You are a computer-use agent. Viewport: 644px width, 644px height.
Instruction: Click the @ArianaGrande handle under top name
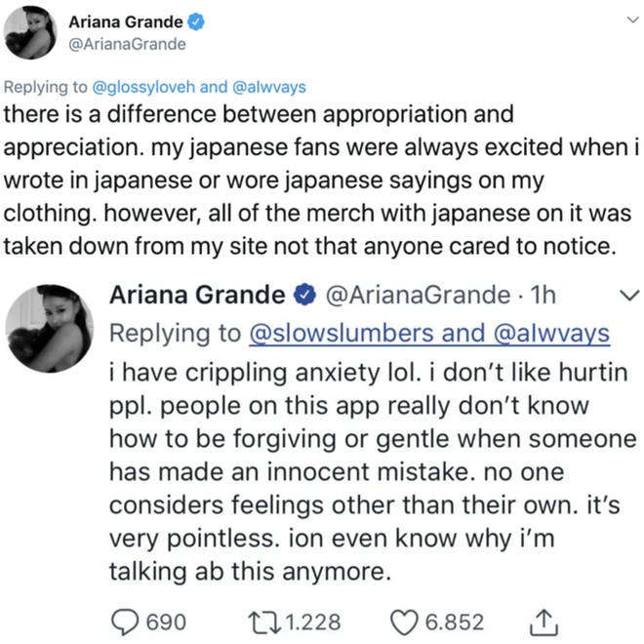127,44
